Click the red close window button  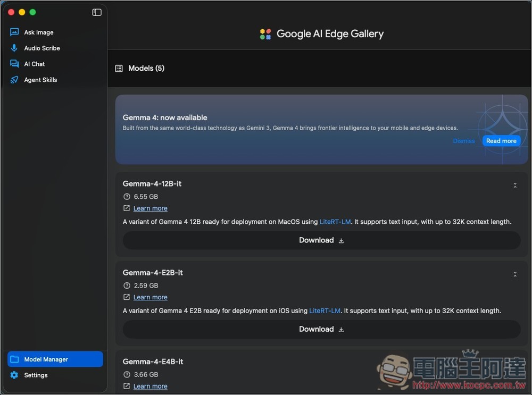(x=11, y=12)
